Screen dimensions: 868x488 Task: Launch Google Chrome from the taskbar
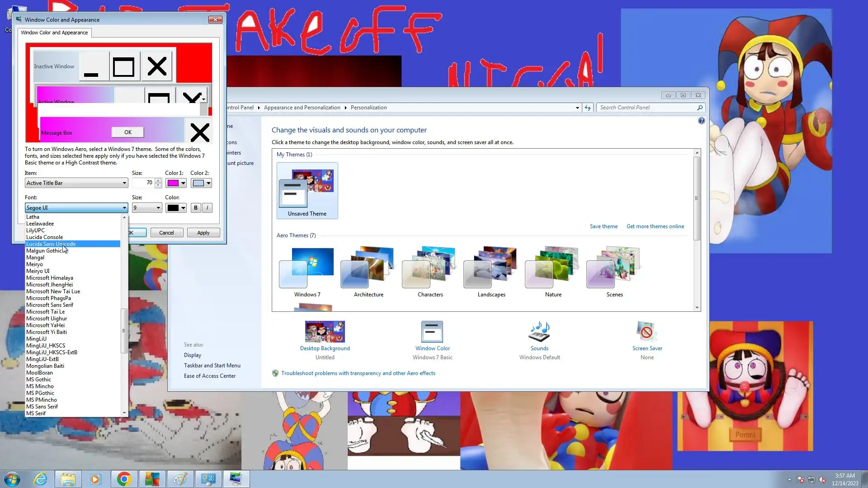pos(124,479)
